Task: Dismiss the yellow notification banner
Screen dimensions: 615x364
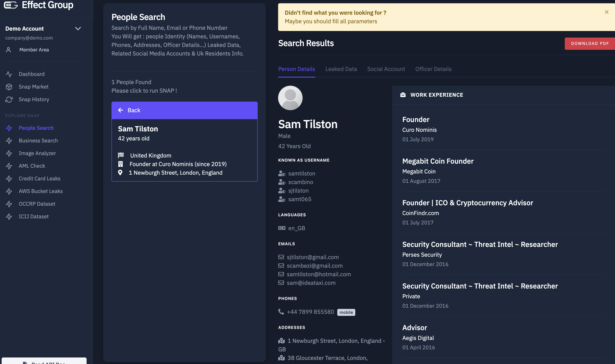Action: tap(606, 12)
